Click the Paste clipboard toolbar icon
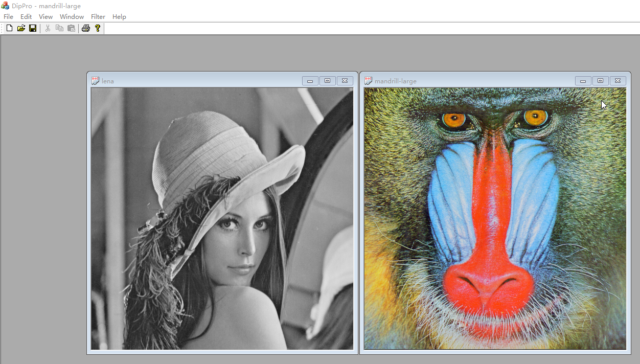640x364 pixels. tap(71, 28)
